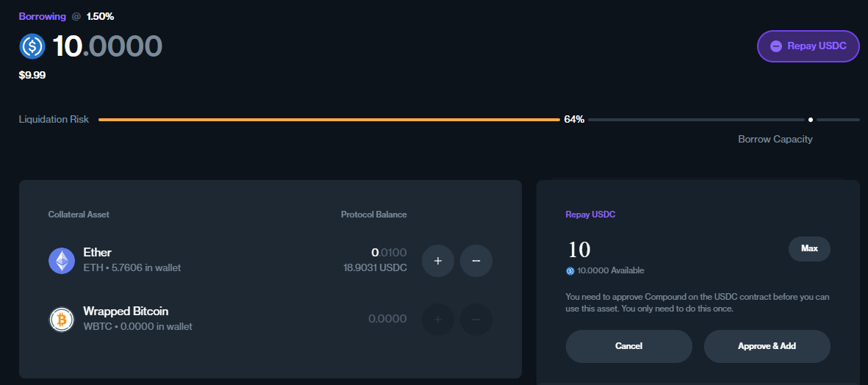
Task: Select the Wrapped Bitcoin row name
Action: [x=126, y=312]
